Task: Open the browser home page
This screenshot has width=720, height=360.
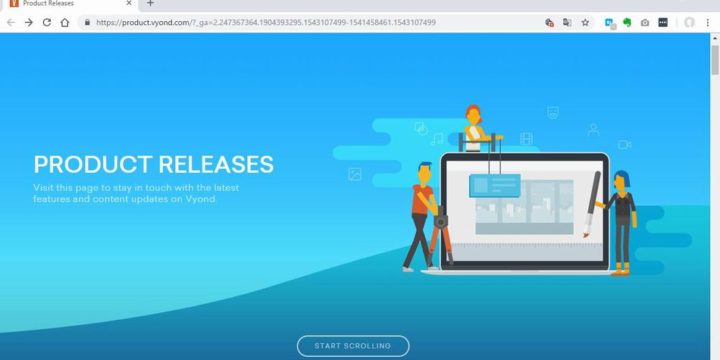Action: [x=65, y=22]
